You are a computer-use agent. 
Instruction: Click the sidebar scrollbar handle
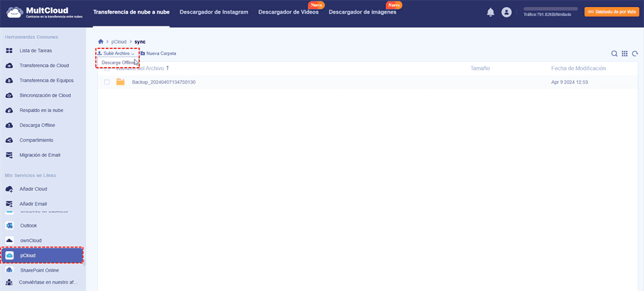click(84, 263)
